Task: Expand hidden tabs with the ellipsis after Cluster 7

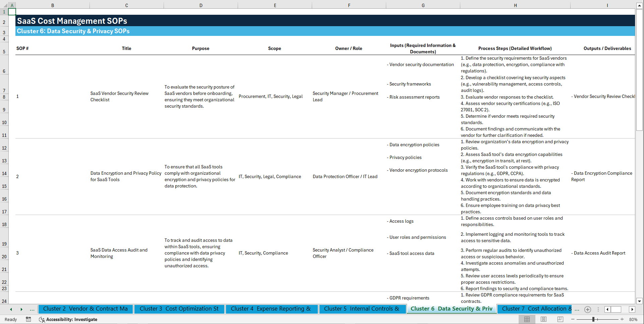Action: (x=577, y=309)
